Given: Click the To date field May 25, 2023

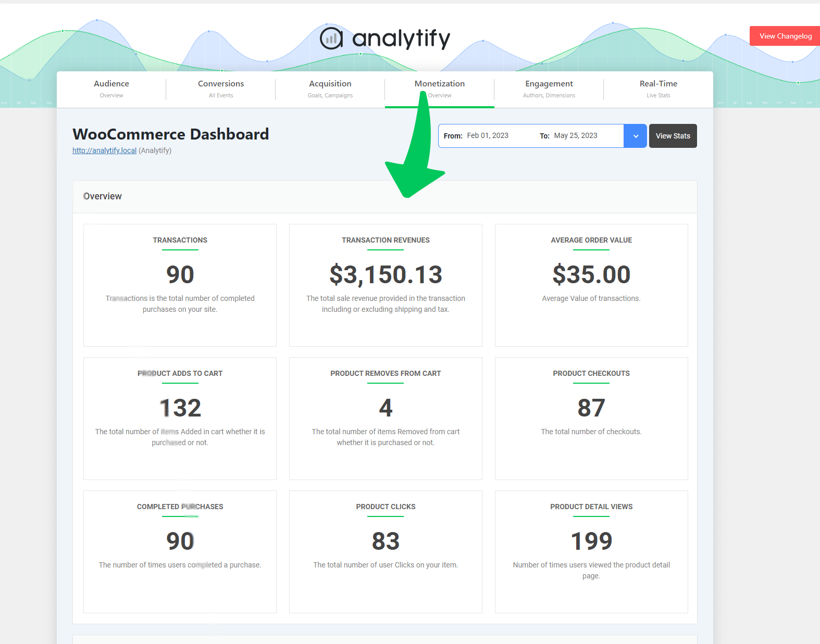Looking at the screenshot, I should click(576, 135).
